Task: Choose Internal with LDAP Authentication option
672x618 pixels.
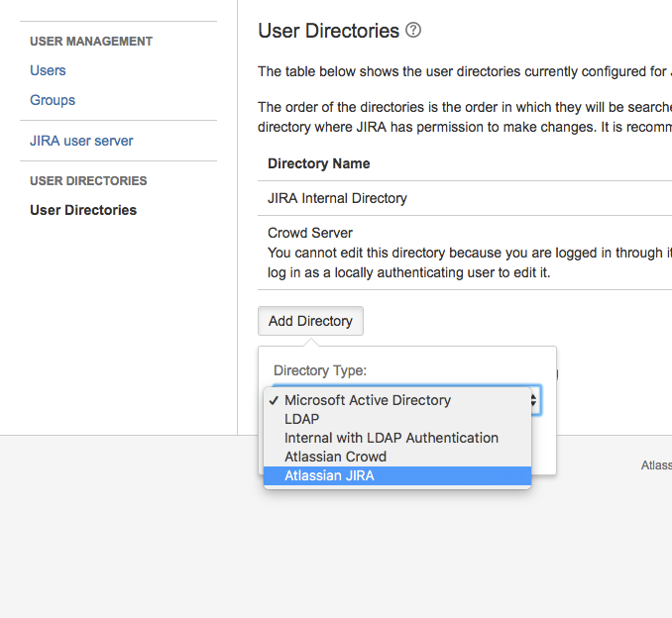Action: tap(397, 438)
